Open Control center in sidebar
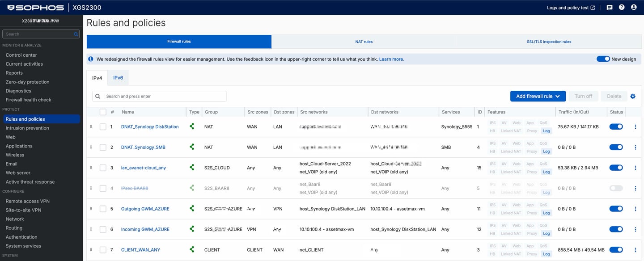Viewport: 644px width, 261px height. click(x=21, y=55)
